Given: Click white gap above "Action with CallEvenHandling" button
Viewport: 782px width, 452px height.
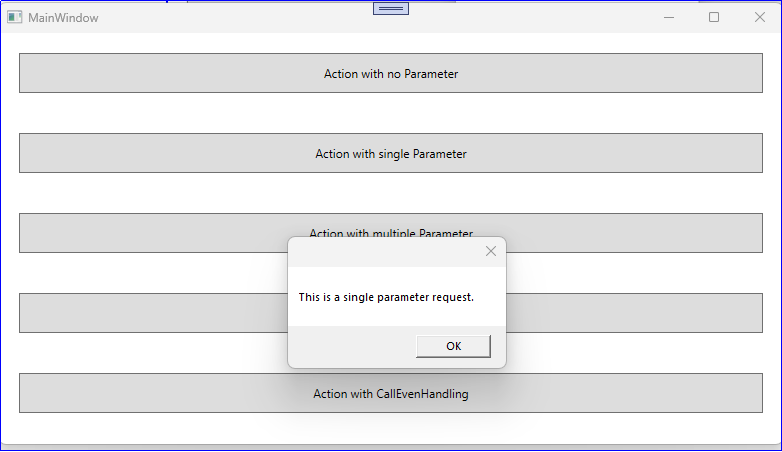Looking at the screenshot, I should (150, 353).
